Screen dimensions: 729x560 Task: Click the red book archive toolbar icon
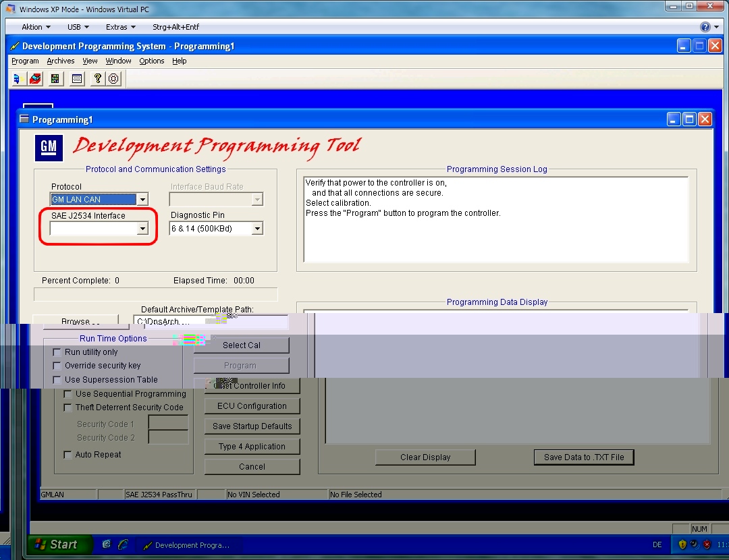pos(35,78)
